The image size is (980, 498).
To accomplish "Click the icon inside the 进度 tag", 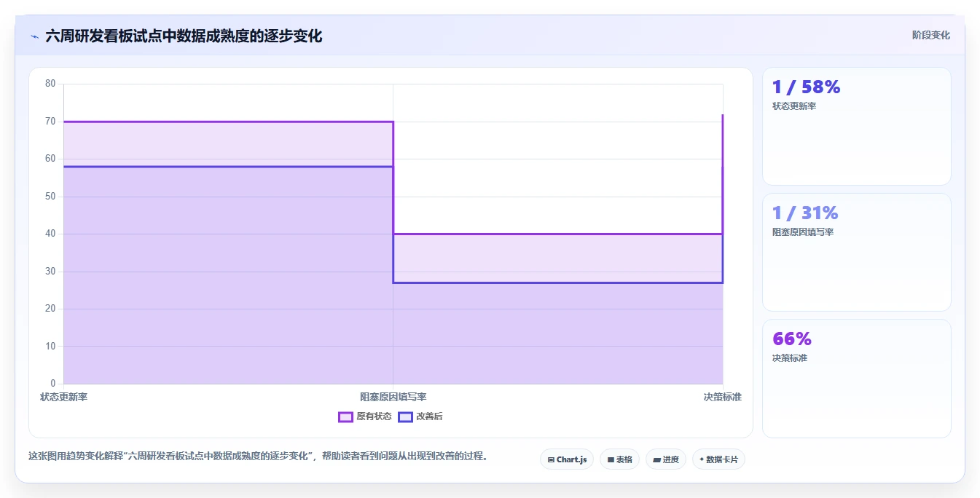I will (x=656, y=460).
